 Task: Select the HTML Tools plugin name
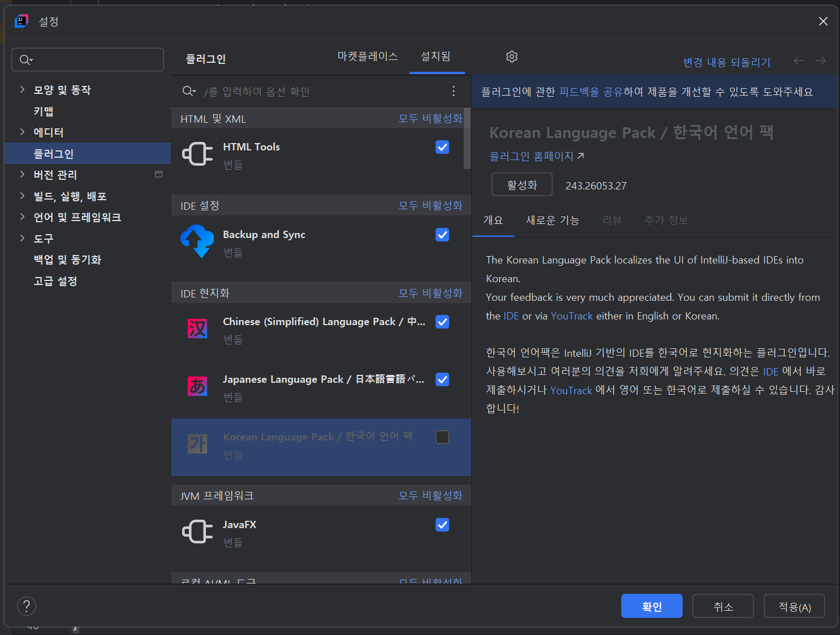tap(251, 147)
